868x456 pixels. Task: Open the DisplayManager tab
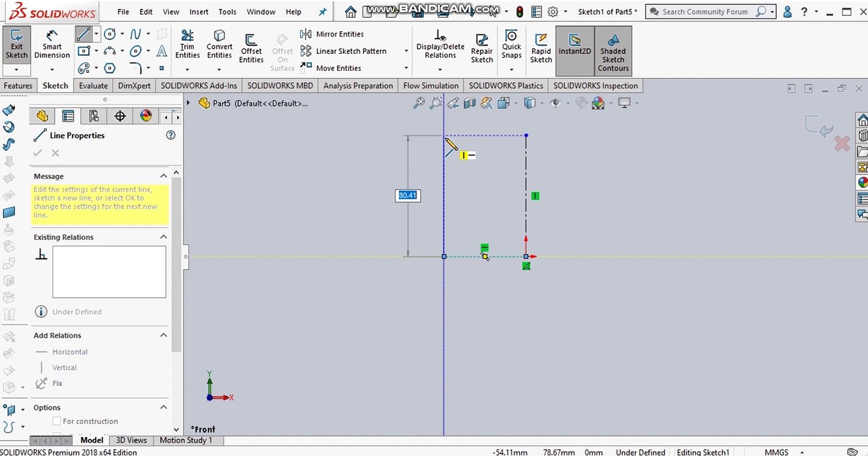146,116
